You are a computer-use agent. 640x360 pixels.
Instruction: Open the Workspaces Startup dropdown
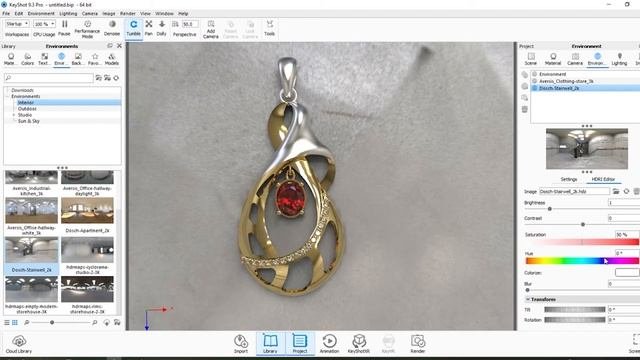click(17, 24)
